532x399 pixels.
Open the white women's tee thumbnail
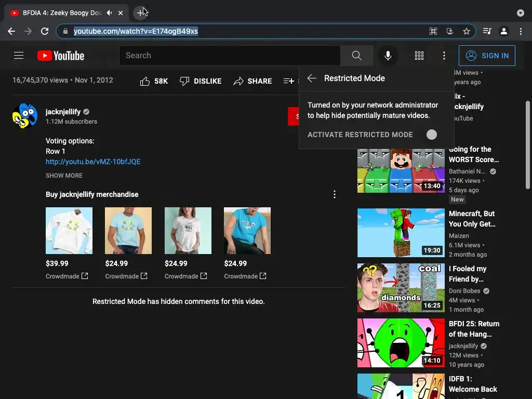coord(188,231)
